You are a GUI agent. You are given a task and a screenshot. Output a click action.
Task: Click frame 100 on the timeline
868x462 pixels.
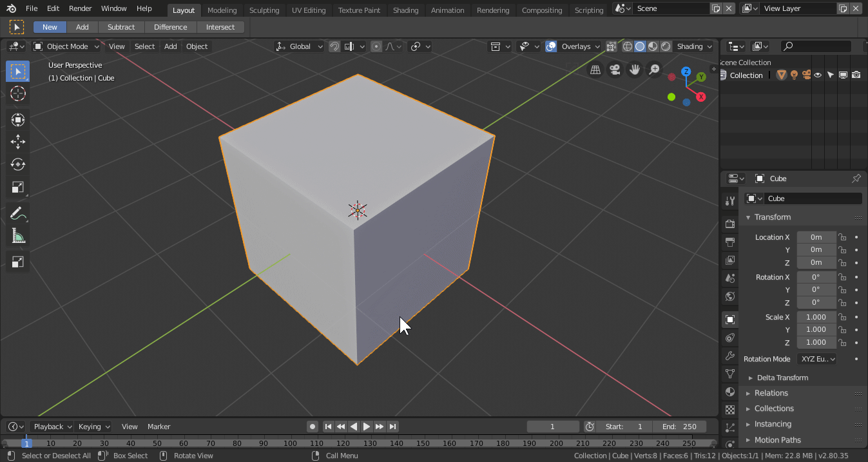[290, 443]
